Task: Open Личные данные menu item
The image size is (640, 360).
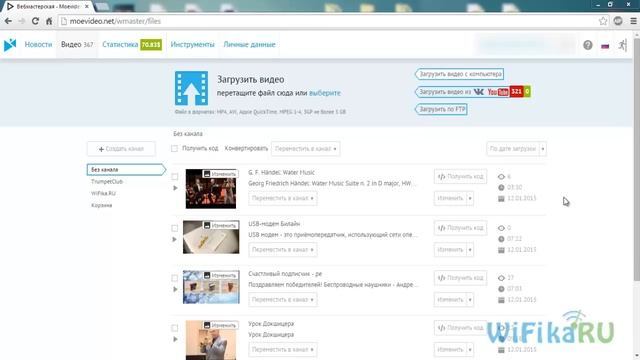Action: [249, 44]
